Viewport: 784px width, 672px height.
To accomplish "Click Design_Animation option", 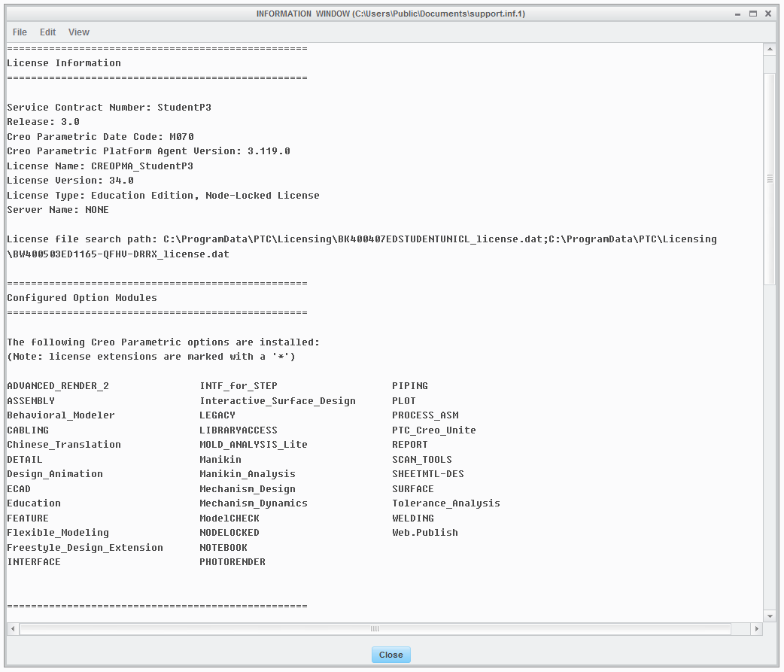I will [x=54, y=474].
